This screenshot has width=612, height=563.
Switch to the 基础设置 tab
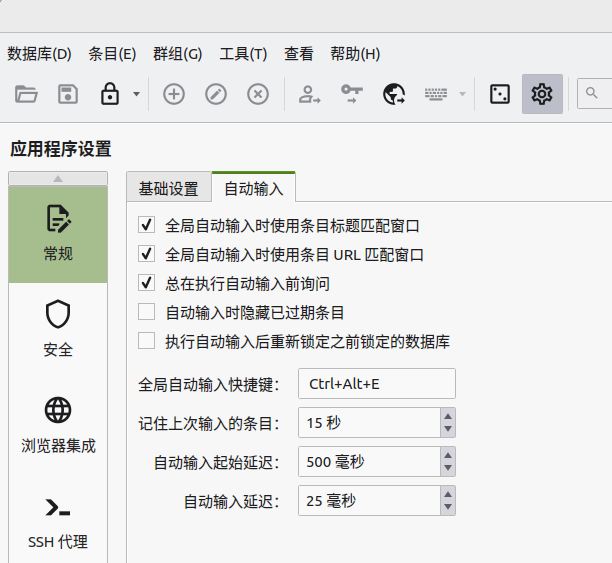[169, 189]
